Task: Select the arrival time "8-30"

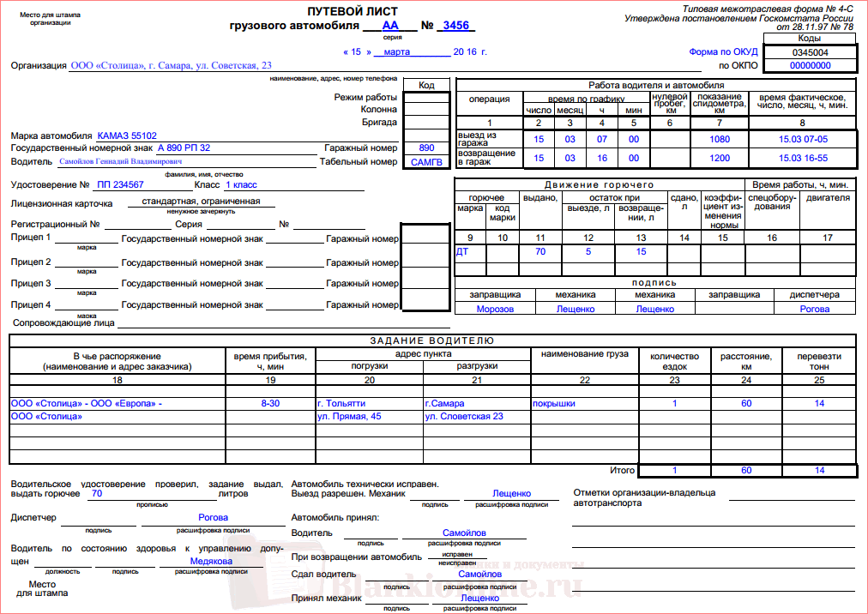Action: 270,404
